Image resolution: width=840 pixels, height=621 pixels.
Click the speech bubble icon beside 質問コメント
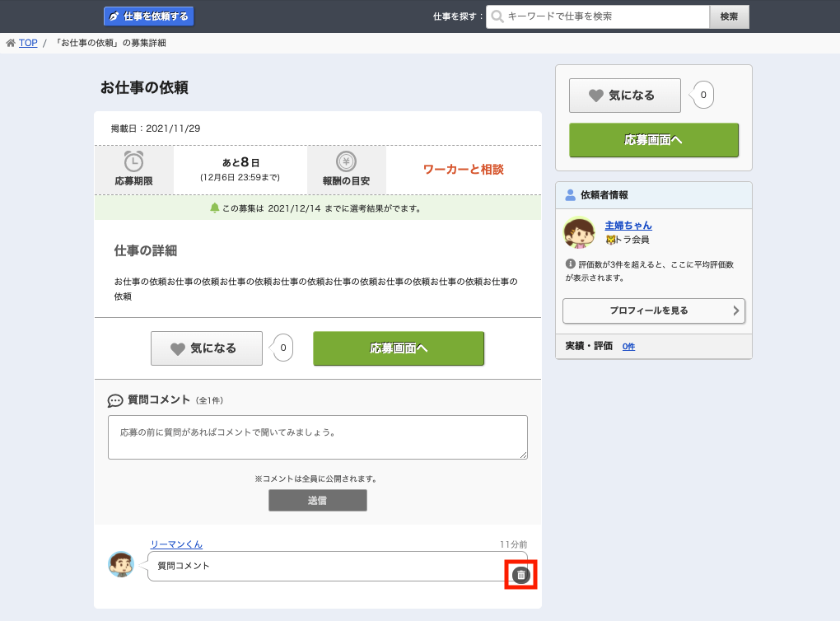pyautogui.click(x=115, y=400)
